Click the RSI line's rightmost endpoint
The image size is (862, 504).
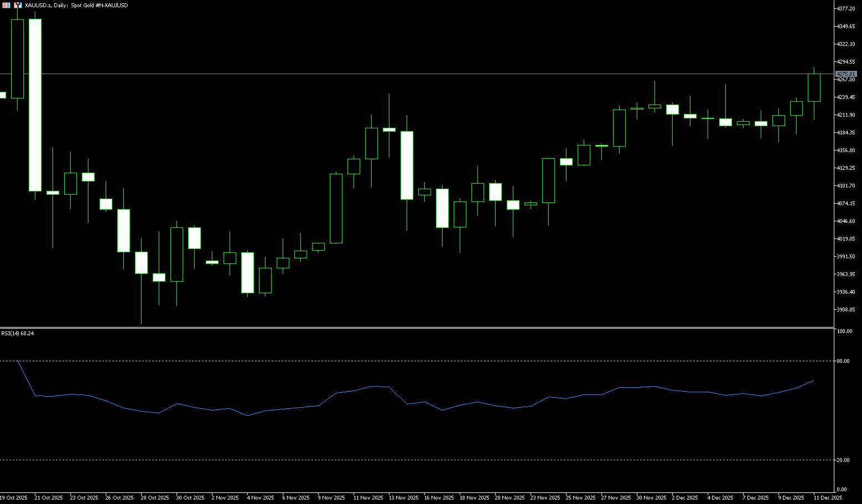click(813, 381)
